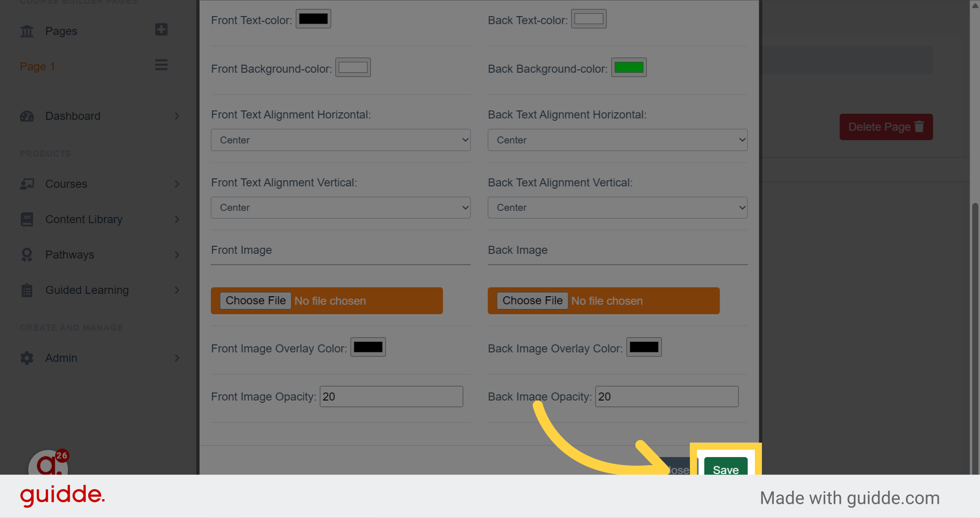The height and width of the screenshot is (518, 980).
Task: Enter value in Back Image Opacity field
Action: (666, 397)
